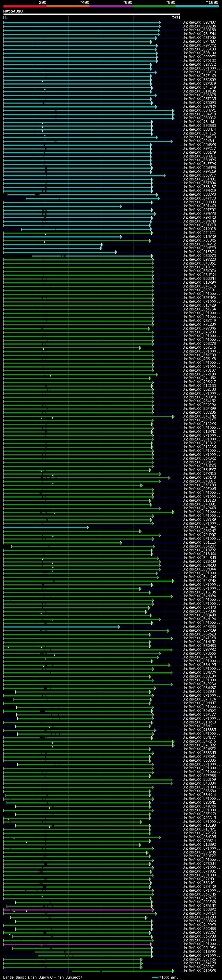Image resolution: width=222 pixels, height=980 pixels.
Task: Click hit UniRef100_B4FB42
Action: [199, 527]
